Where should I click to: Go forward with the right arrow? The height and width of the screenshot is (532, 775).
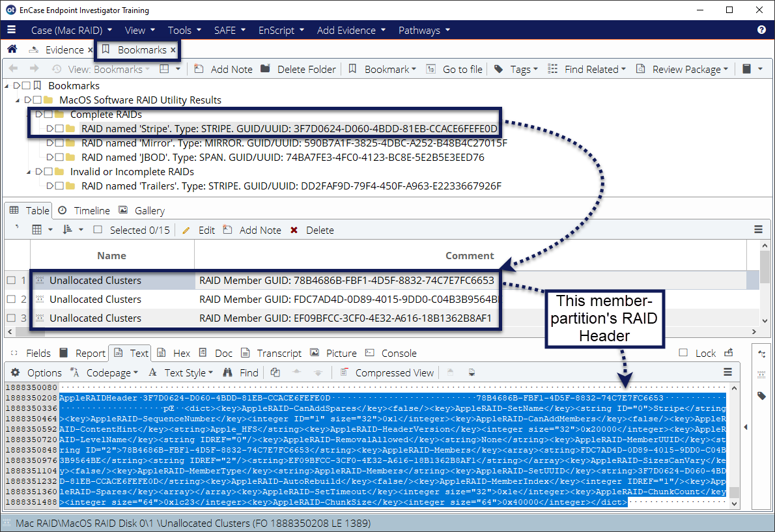(34, 68)
